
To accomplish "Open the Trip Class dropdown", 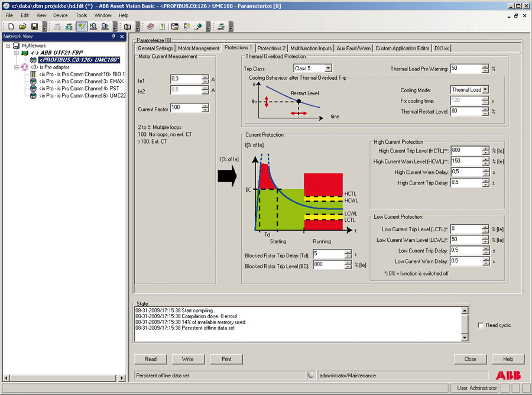I will point(328,69).
